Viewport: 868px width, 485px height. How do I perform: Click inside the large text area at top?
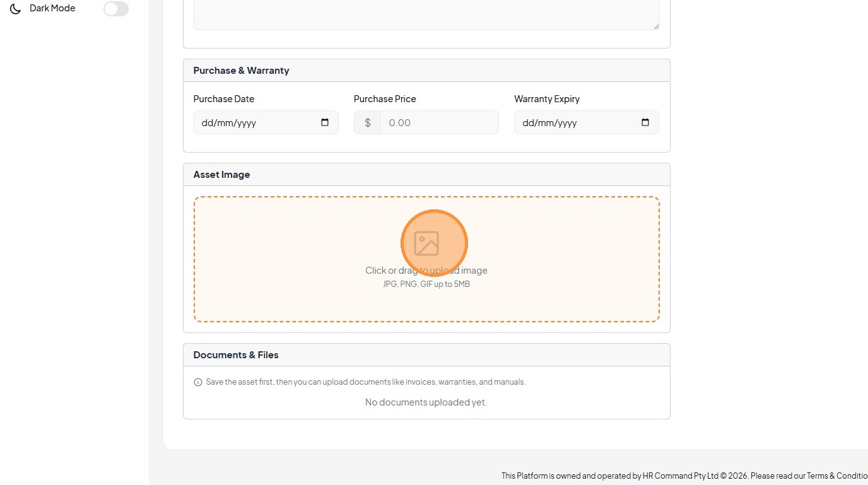click(x=426, y=14)
